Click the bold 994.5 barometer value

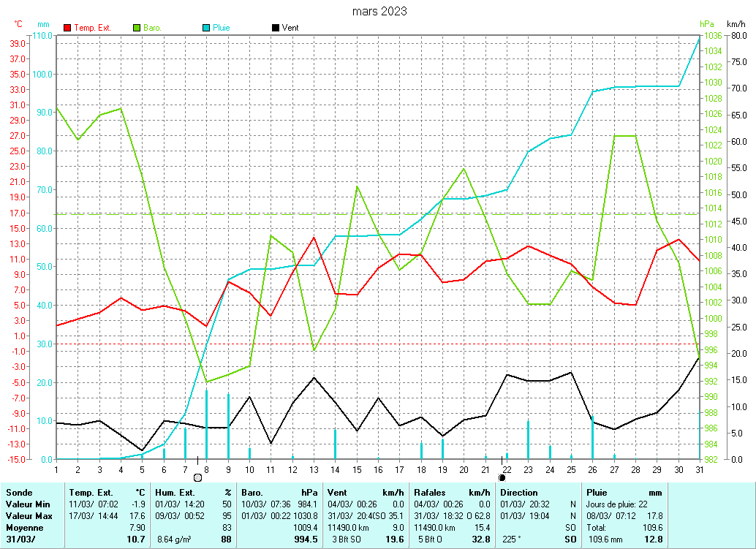coord(306,539)
